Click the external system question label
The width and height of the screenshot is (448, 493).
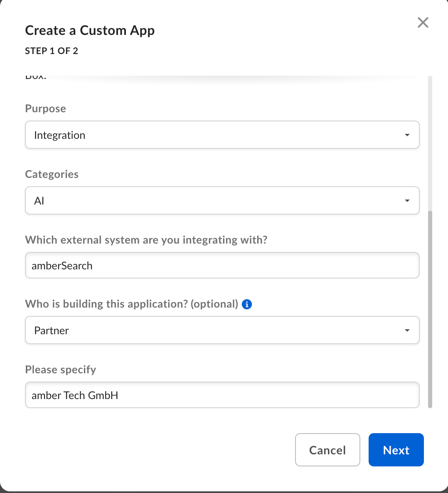(146, 240)
